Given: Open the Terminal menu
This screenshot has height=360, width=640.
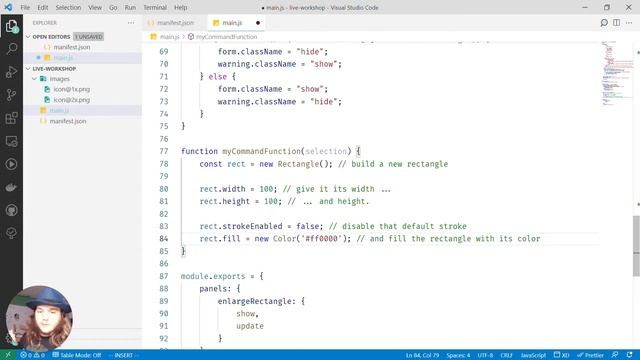Looking at the screenshot, I should pos(155,7).
